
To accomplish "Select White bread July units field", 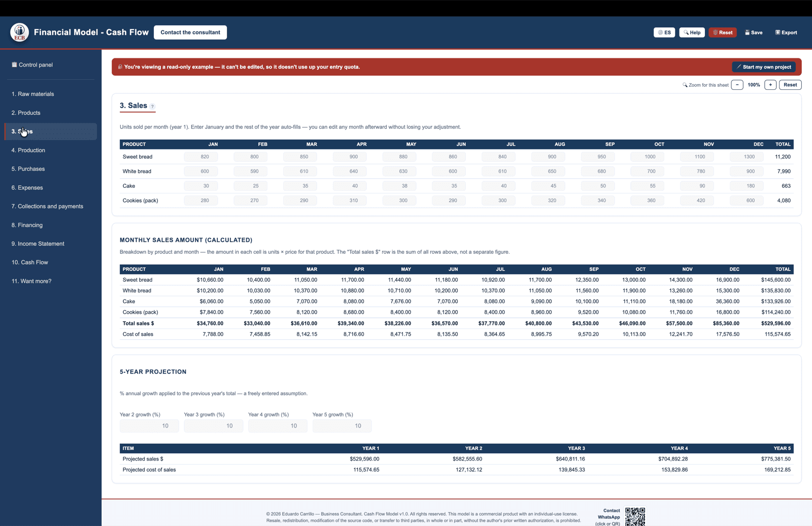I will 498,172.
